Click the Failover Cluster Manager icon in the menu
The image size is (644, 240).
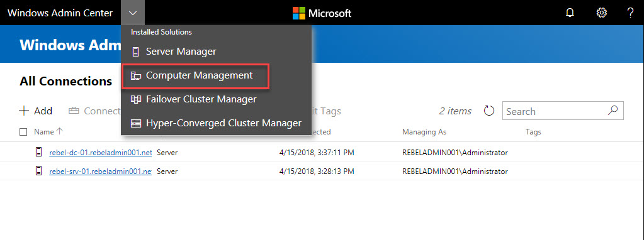pos(135,99)
